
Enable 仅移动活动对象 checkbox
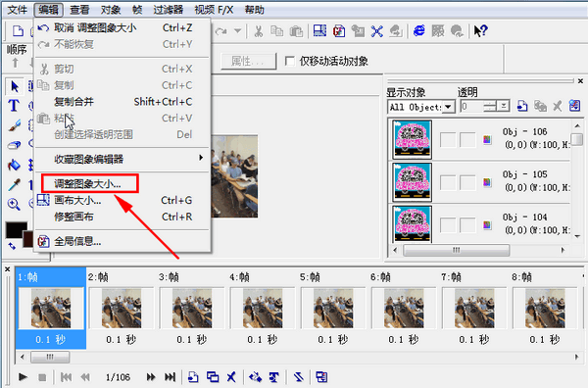[x=289, y=61]
